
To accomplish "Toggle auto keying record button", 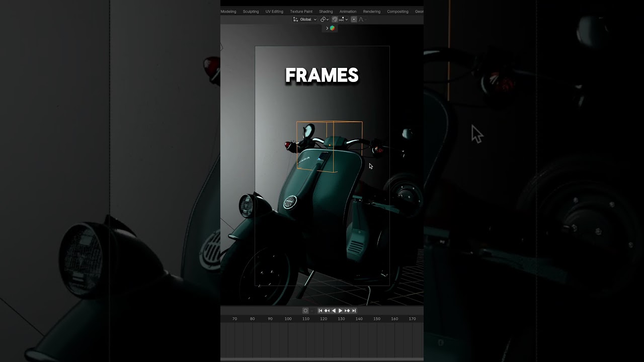I will point(305,311).
